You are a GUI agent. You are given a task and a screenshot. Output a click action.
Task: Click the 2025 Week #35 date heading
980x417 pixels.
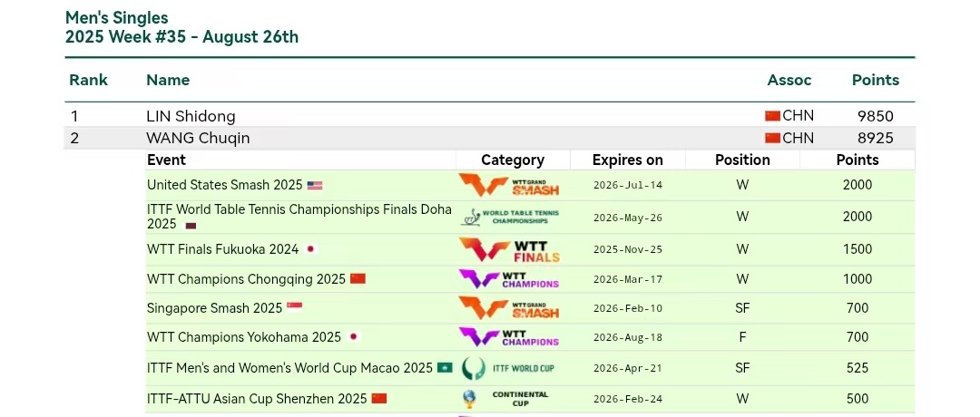pos(181,37)
